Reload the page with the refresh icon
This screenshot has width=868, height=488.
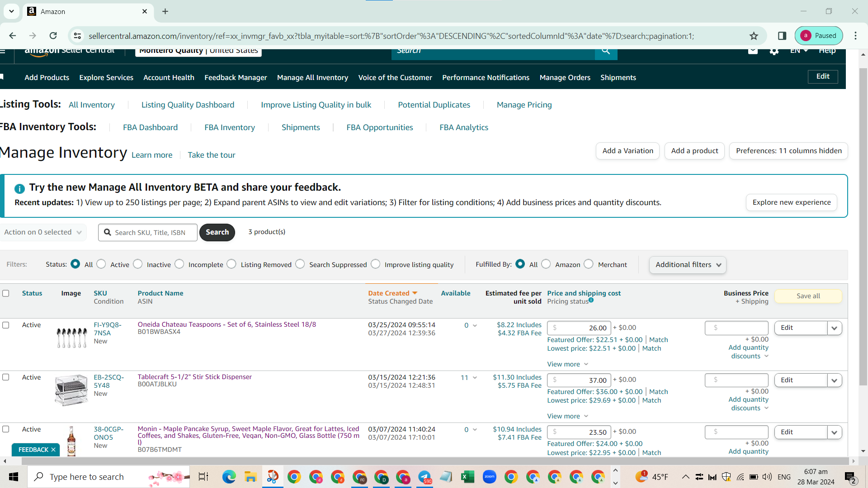53,36
